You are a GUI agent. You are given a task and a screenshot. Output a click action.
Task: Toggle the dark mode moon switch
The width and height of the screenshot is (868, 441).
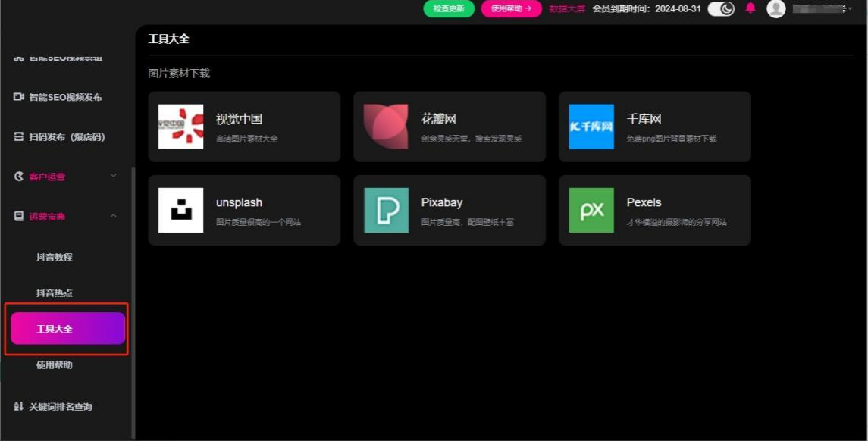721,8
